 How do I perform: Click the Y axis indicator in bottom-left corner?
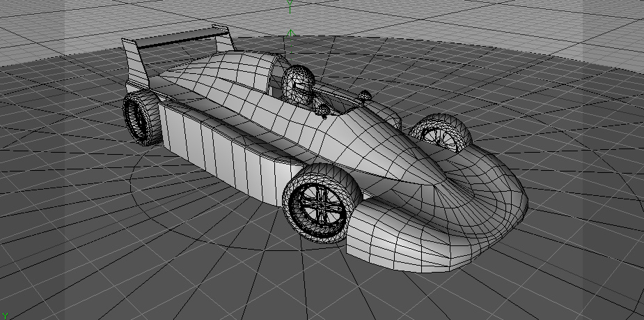pos(3,316)
